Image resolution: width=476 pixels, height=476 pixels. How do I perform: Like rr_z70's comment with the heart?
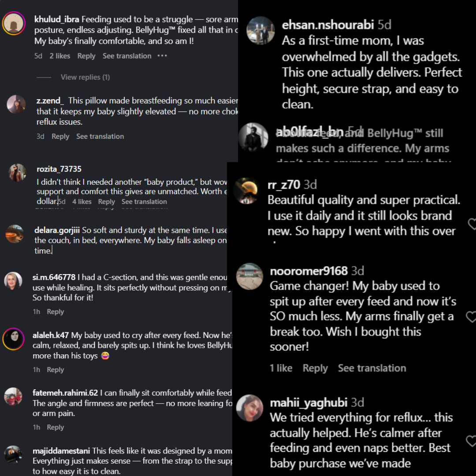coord(472,223)
